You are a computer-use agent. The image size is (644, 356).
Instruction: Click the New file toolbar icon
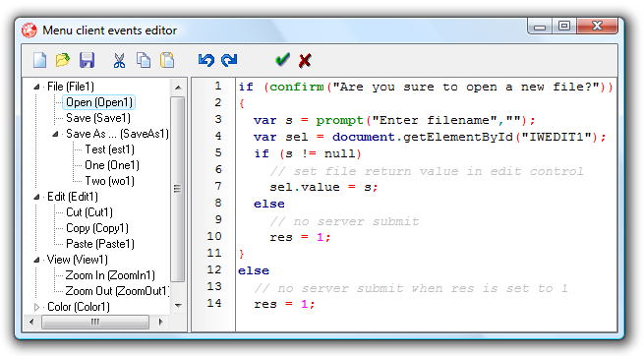(x=40, y=60)
